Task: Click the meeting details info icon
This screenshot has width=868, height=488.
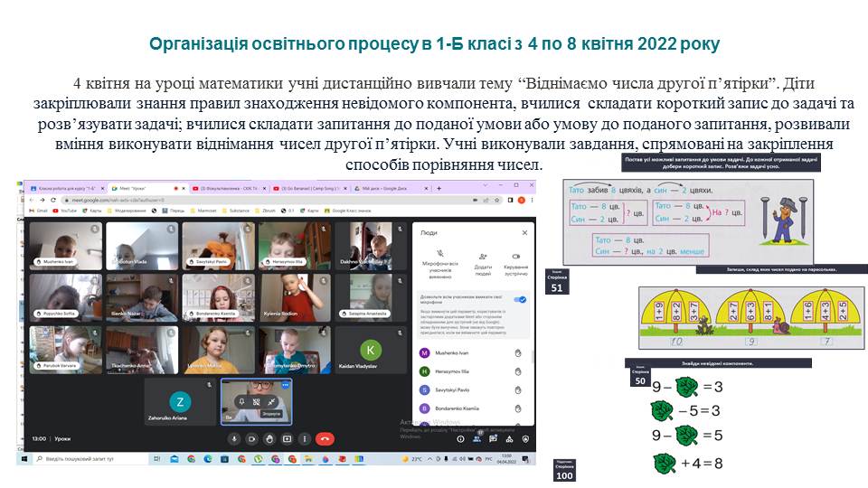Action: pyautogui.click(x=460, y=438)
